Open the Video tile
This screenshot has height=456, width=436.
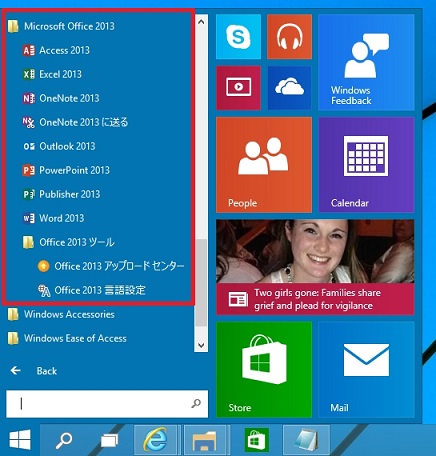pos(238,88)
